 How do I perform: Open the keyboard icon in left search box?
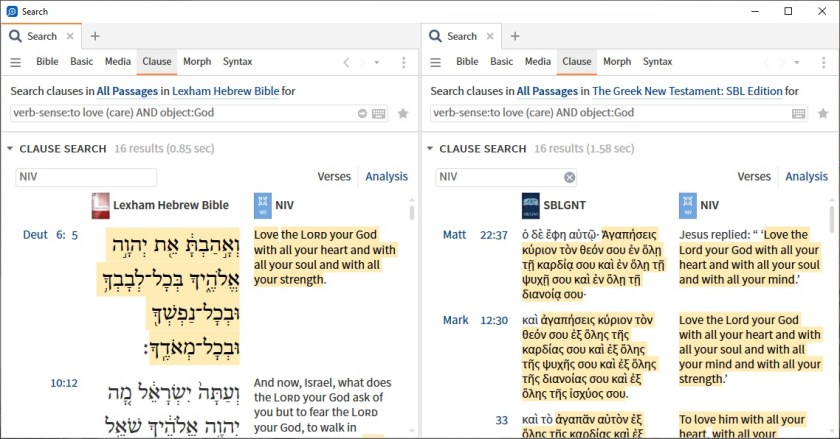pos(379,113)
